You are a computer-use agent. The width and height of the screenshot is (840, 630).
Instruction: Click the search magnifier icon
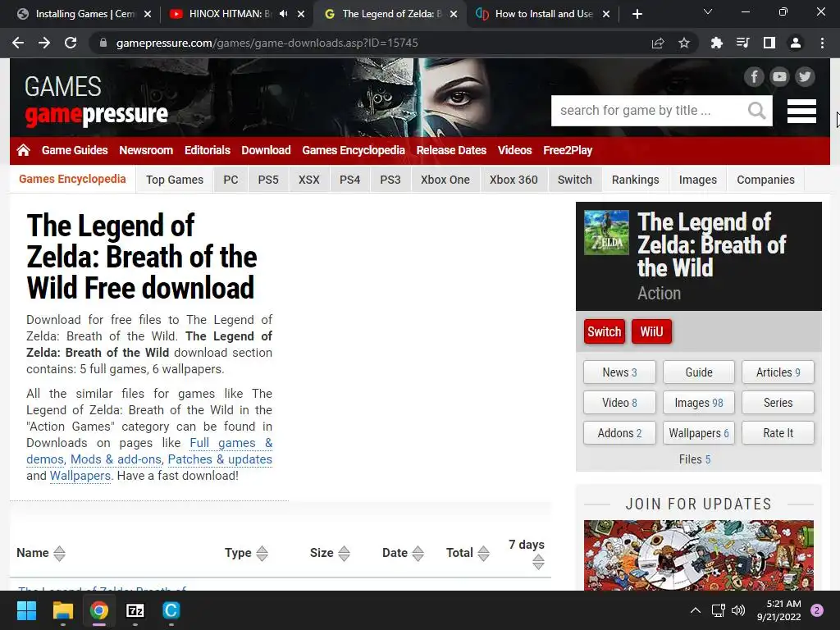tap(756, 111)
